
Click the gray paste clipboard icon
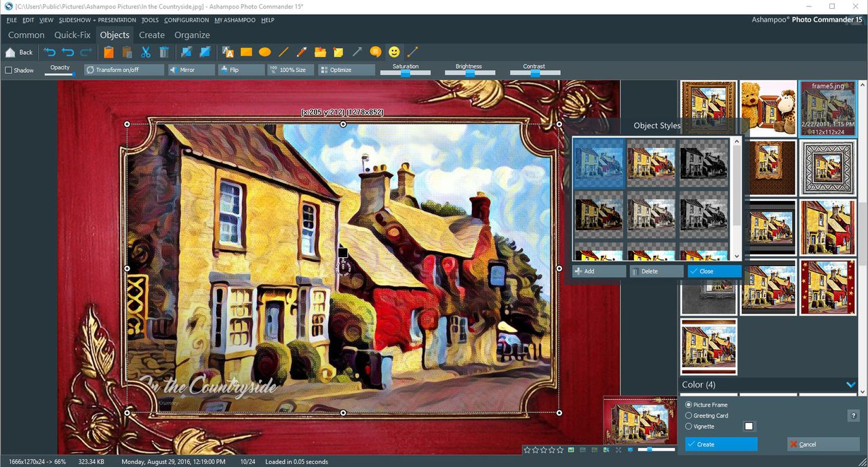127,52
